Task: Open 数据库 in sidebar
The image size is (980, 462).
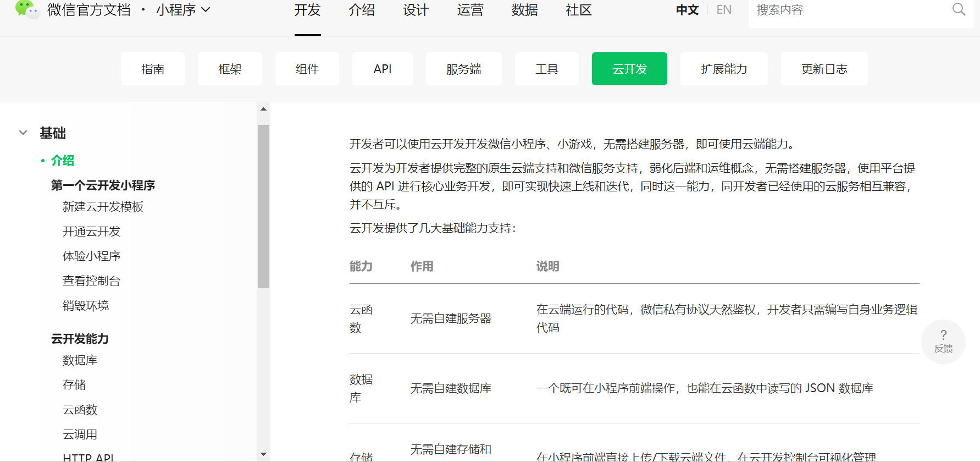Action: coord(80,360)
